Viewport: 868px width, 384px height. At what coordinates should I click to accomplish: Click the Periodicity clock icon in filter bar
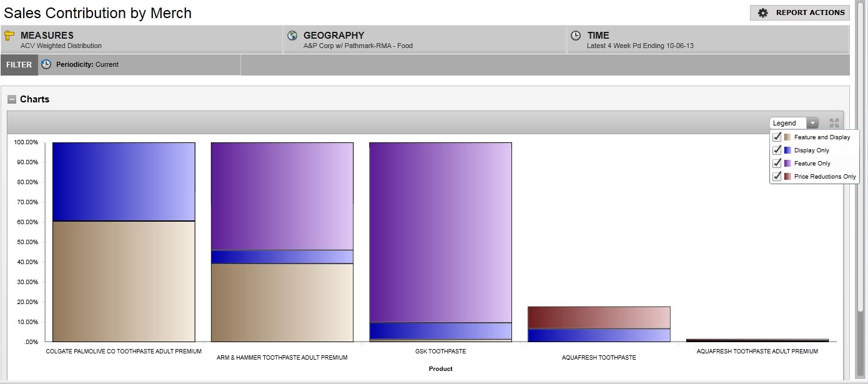46,64
